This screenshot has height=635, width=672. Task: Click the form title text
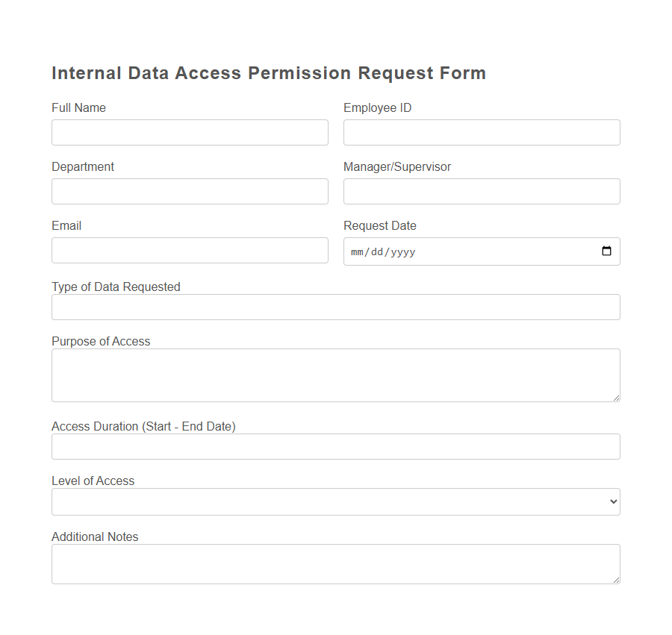pyautogui.click(x=268, y=72)
